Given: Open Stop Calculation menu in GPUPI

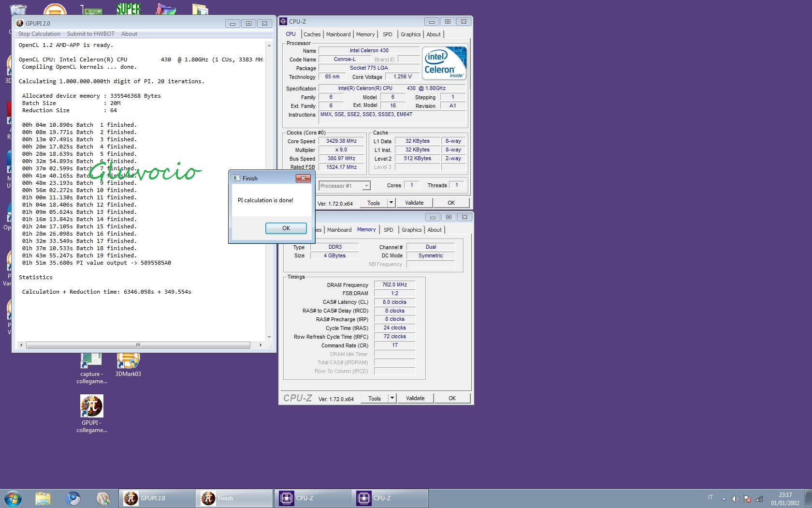Looking at the screenshot, I should (x=39, y=34).
